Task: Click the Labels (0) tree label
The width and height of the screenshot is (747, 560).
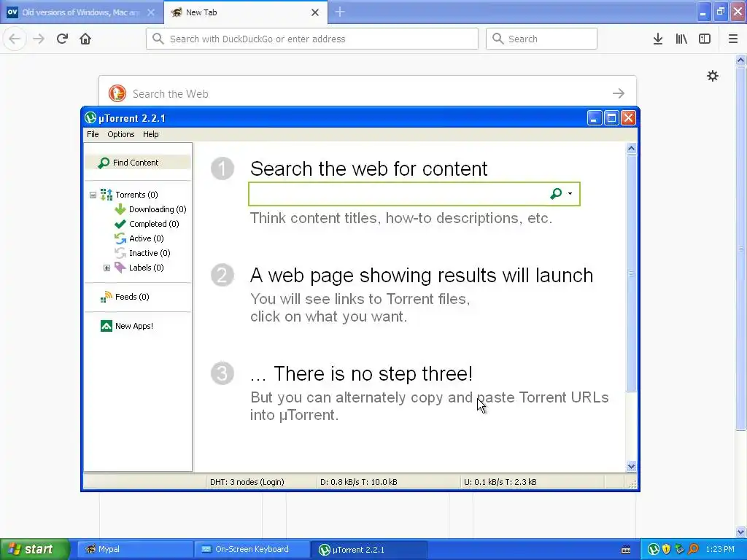Action: 146,268
